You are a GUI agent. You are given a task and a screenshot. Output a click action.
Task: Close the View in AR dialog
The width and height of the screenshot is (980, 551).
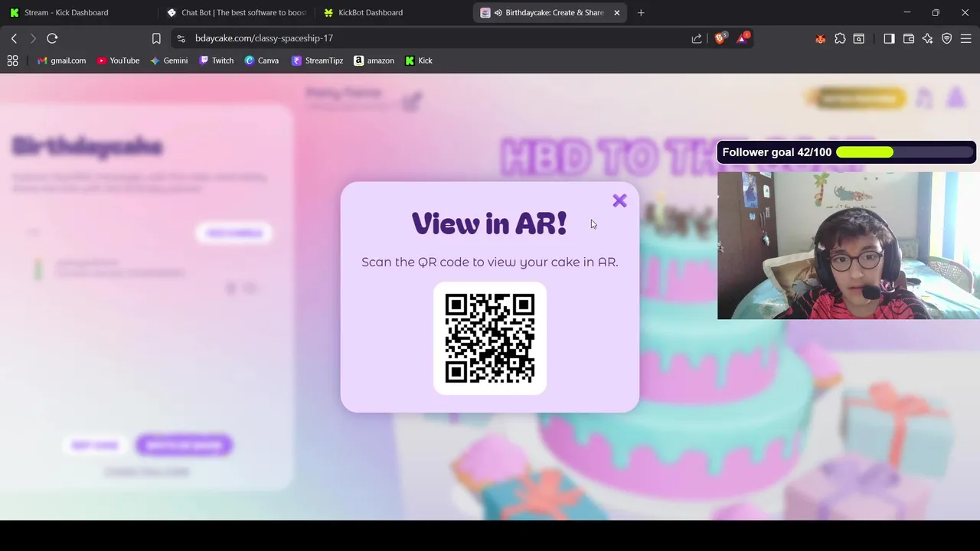(x=619, y=201)
